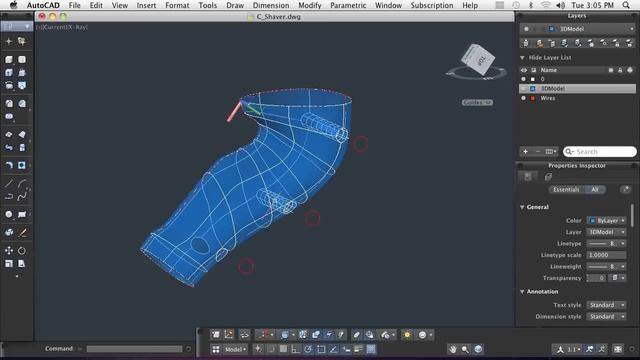Image resolution: width=640 pixels, height=360 pixels.
Task: Open the Layer 3DModel property dropdown
Action: tap(606, 232)
